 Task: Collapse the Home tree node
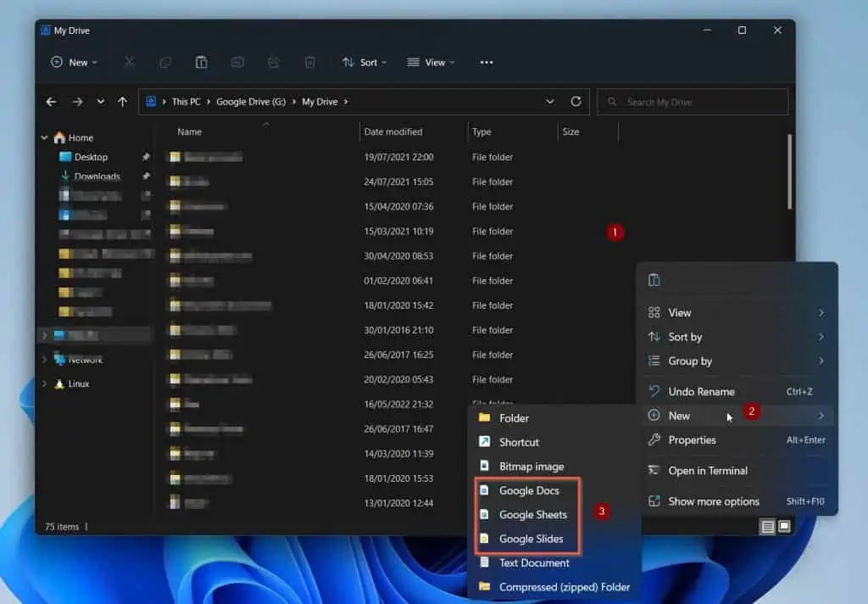click(x=44, y=137)
